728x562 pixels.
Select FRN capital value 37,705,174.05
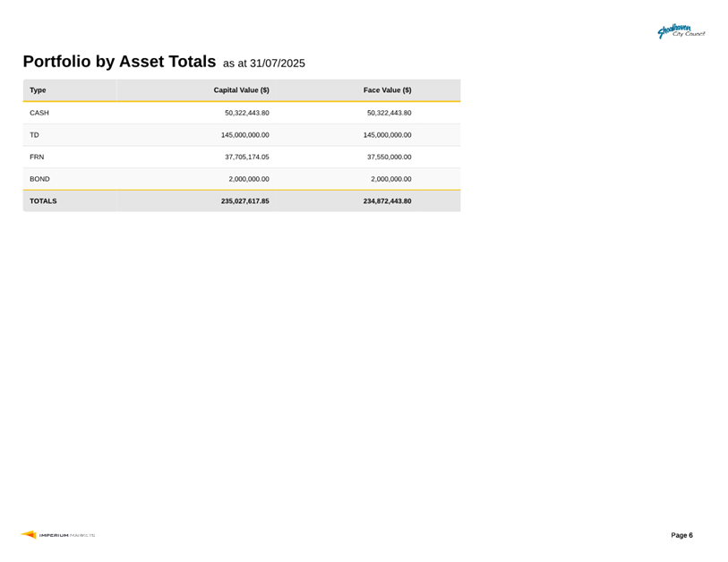tap(246, 157)
